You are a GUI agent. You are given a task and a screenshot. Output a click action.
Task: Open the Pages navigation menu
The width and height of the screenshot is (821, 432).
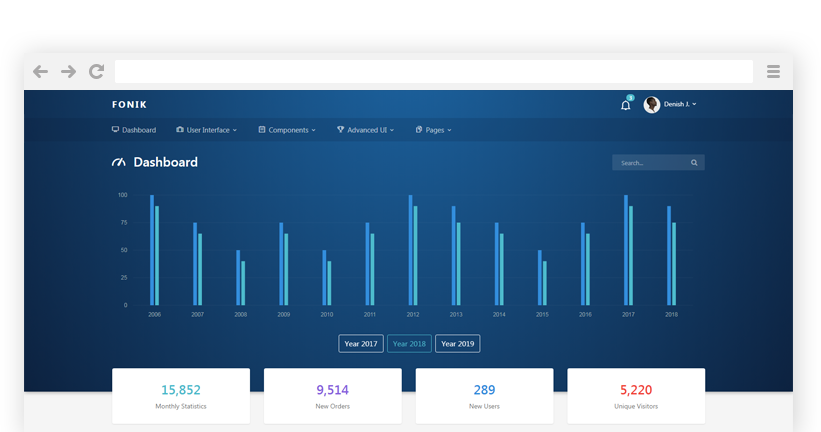pos(434,130)
